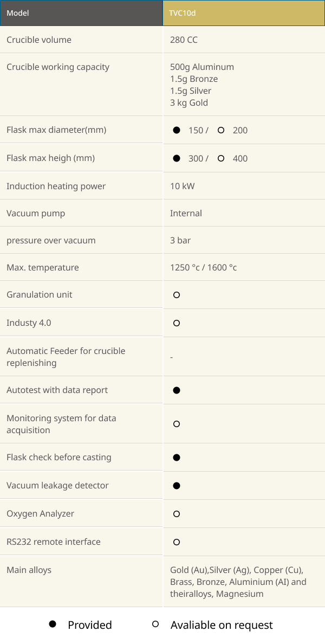Screen dimensions: 325x644
Task: Click the Avaliable on request legend circle
Action: coord(155,624)
